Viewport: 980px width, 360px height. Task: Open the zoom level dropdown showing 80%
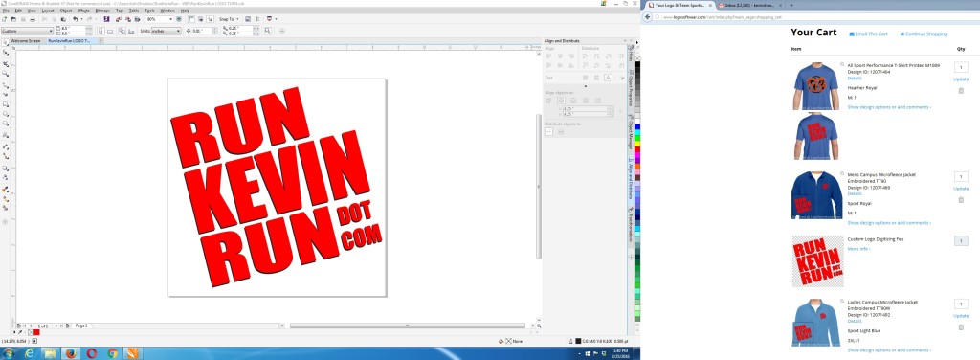coord(160,19)
